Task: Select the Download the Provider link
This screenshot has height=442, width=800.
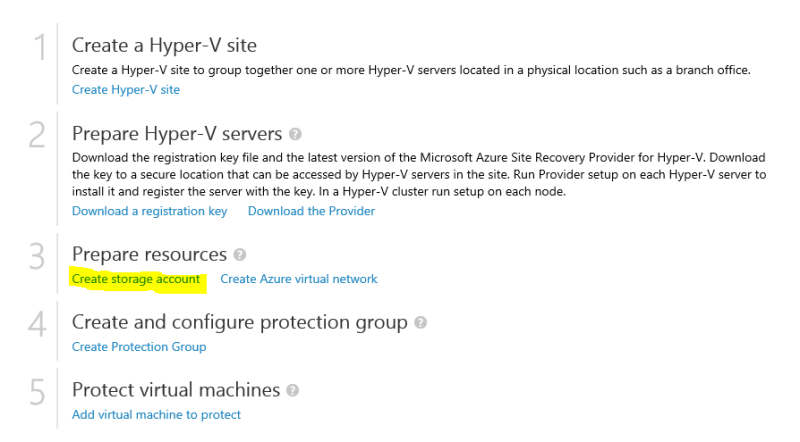Action: (x=311, y=211)
